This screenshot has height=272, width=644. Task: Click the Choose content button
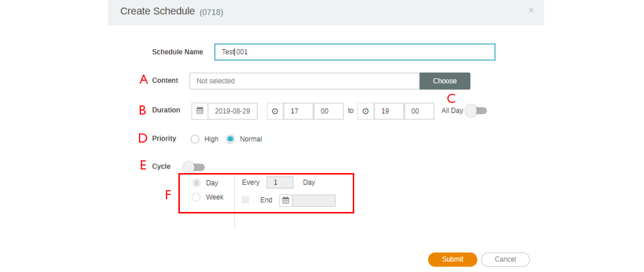tap(445, 81)
